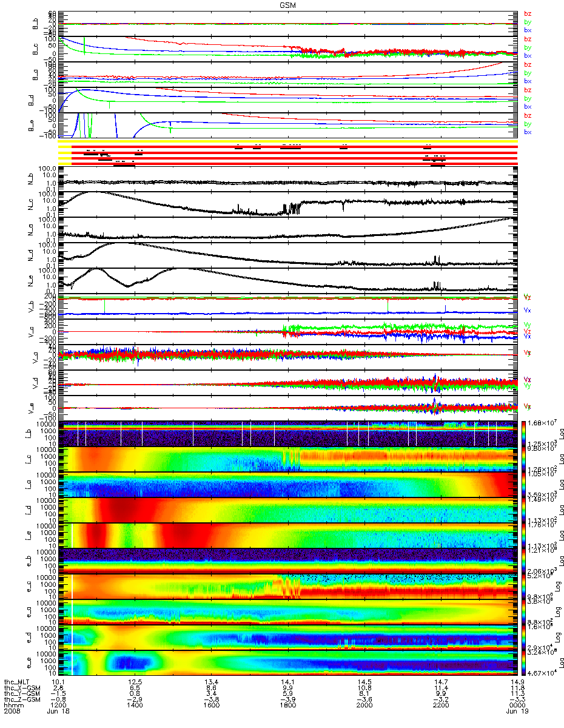
Task: Select the B_c axis label
Action: [x=35, y=49]
